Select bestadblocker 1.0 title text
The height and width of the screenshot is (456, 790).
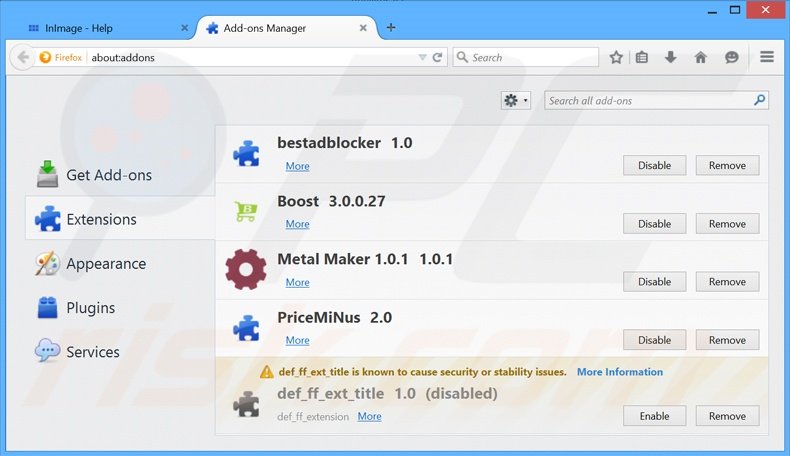pyautogui.click(x=345, y=143)
